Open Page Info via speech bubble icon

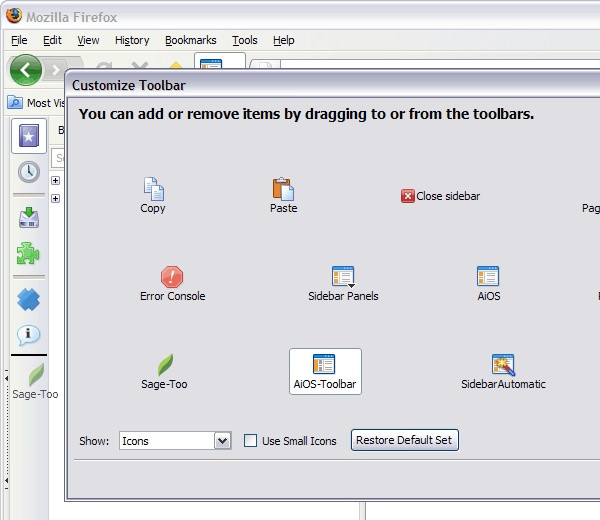pos(28,335)
